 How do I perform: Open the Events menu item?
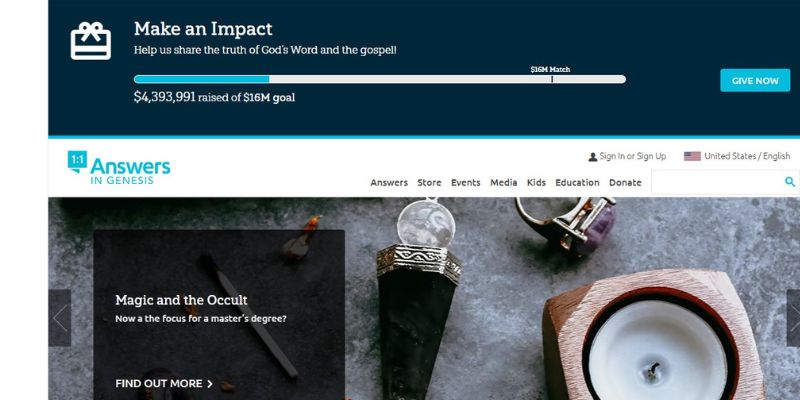[x=465, y=183]
